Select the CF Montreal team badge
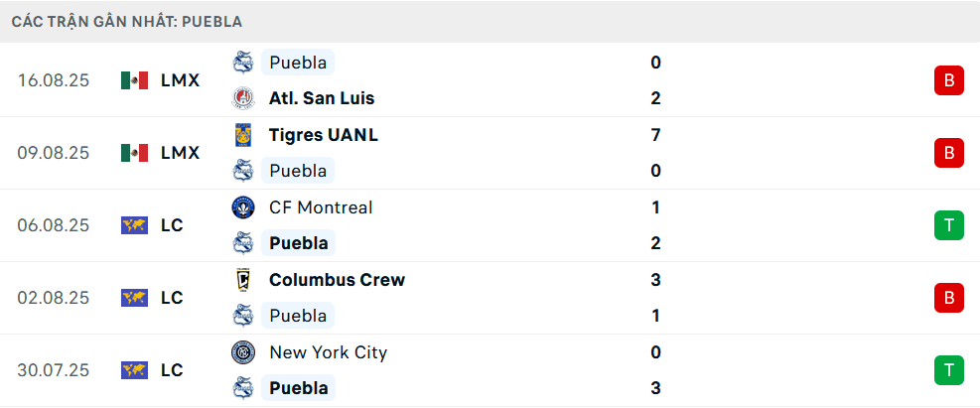This screenshot has height=408, width=980. [243, 207]
